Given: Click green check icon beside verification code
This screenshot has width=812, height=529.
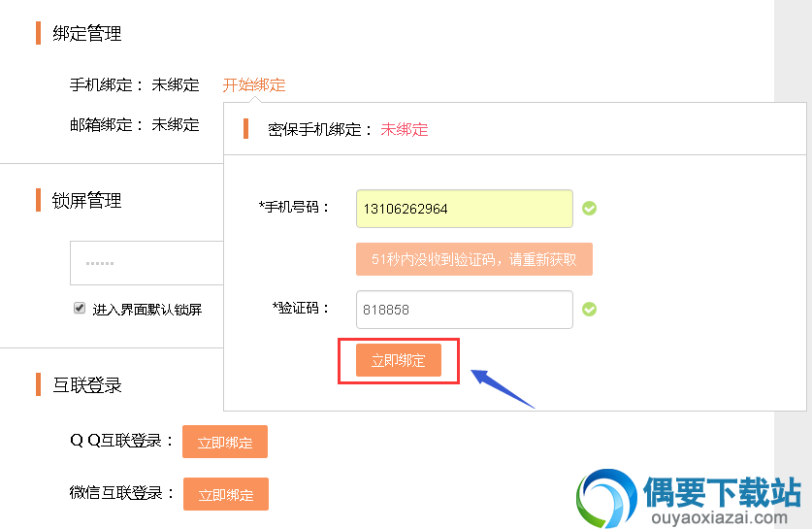Looking at the screenshot, I should 589,310.
